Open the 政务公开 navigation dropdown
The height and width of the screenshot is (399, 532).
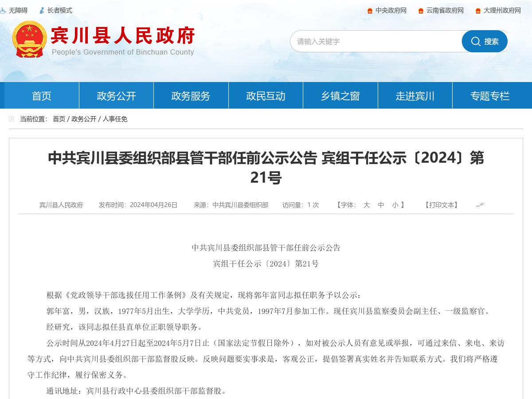pos(116,95)
